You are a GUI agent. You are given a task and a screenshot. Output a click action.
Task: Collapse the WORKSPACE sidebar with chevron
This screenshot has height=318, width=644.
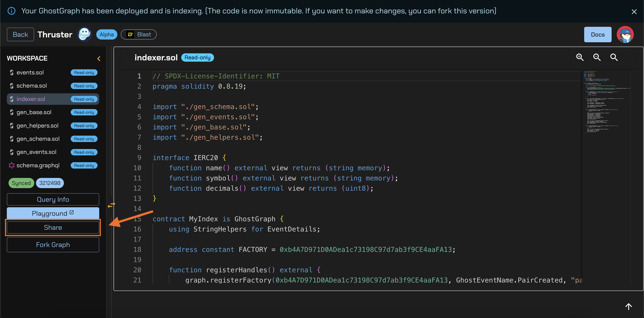(99, 59)
